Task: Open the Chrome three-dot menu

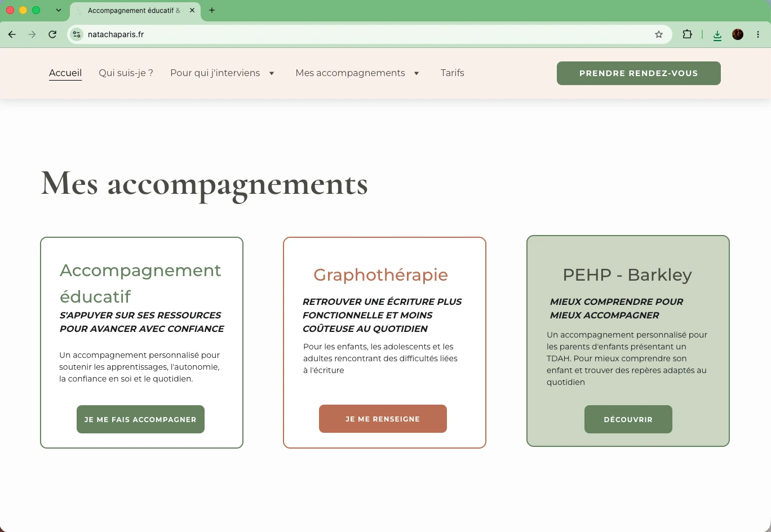Action: 758,34
